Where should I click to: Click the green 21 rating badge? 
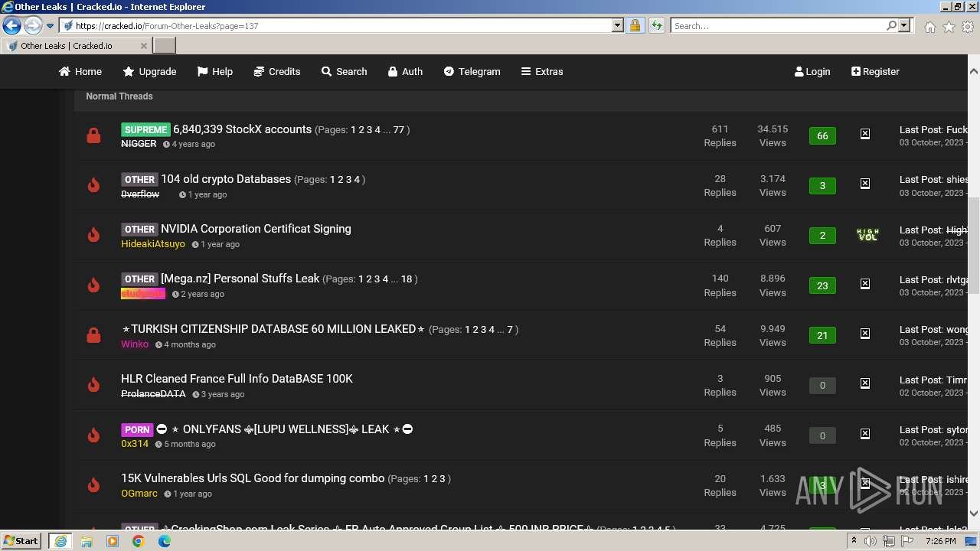822,335
